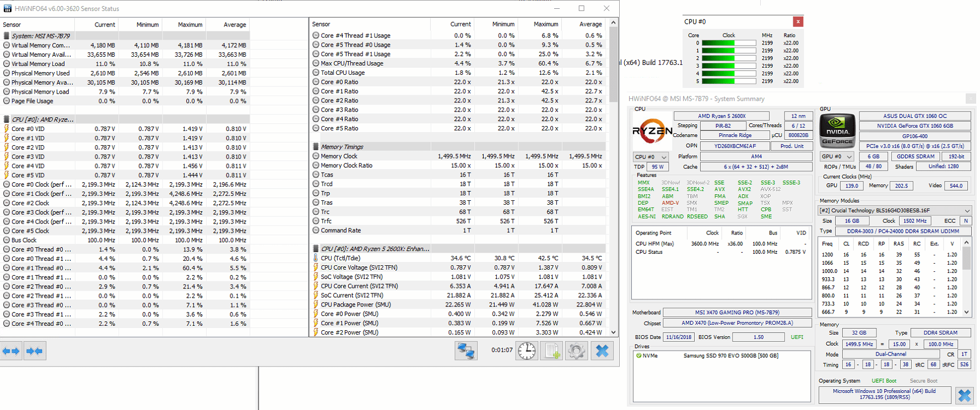Click the circle icon beside Bus Clock
This screenshot has width=980, height=410.
(7, 240)
